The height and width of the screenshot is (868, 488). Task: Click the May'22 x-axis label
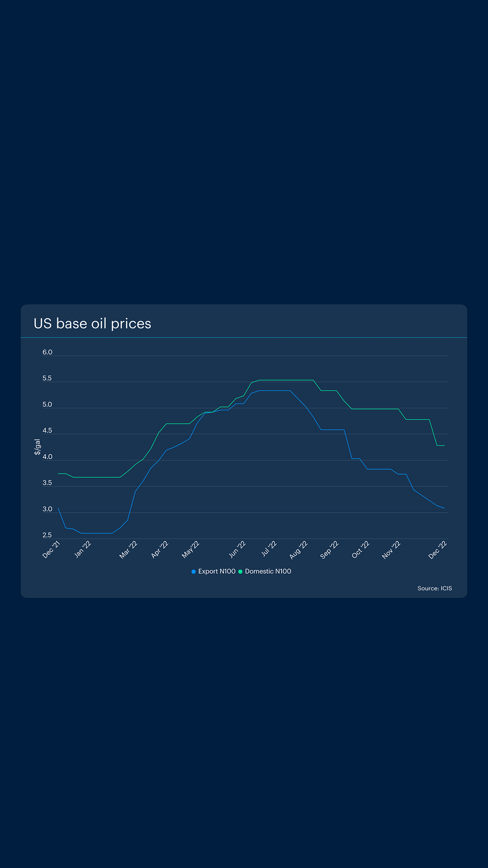coord(190,549)
